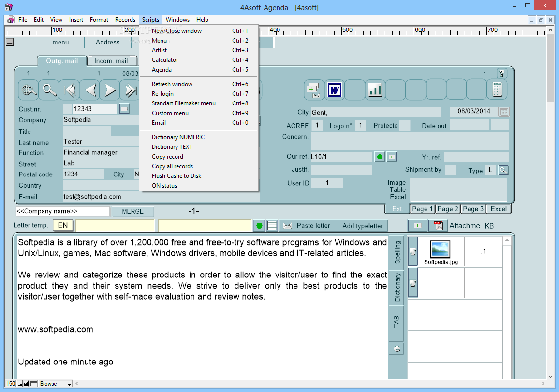Click the magnifying glass find icon

pos(49,90)
